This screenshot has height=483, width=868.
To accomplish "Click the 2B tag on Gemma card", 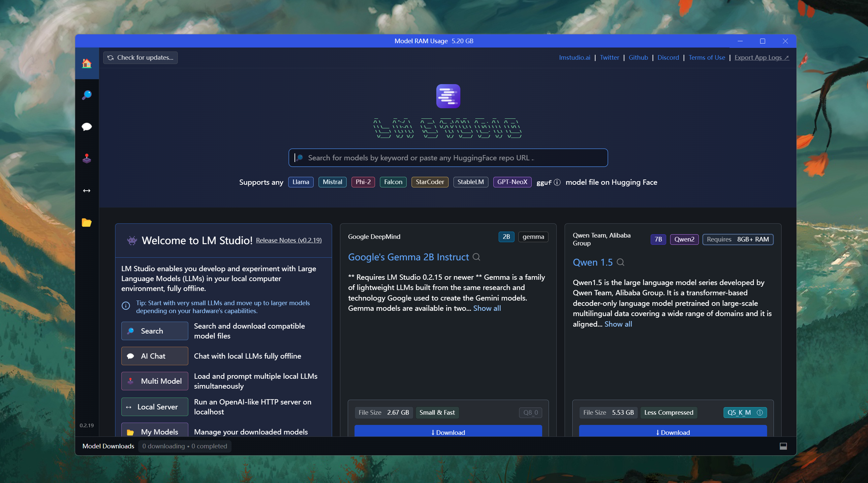I will [x=506, y=237].
